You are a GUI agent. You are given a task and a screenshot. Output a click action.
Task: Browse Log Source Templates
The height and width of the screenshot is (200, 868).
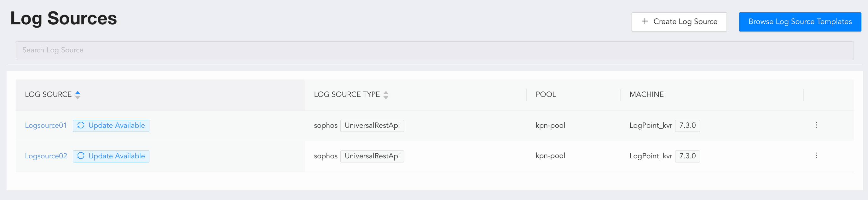[800, 21]
